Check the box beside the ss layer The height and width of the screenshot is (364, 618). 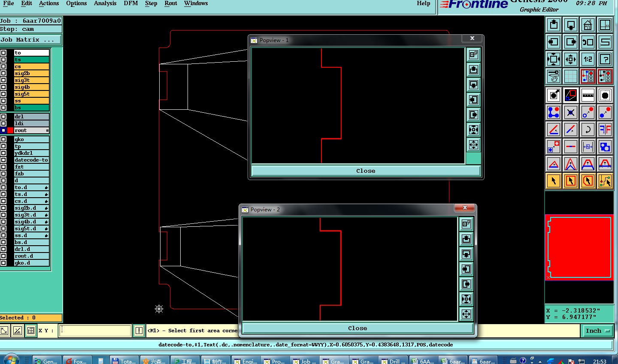coord(3,101)
